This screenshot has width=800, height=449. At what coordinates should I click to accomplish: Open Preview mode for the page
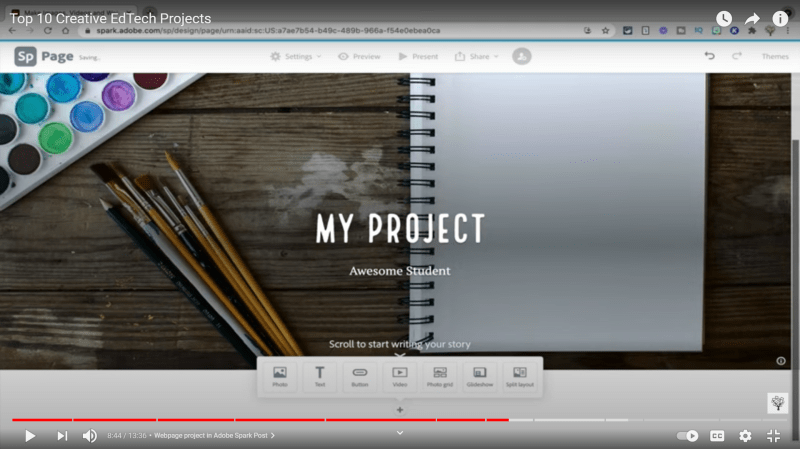359,57
